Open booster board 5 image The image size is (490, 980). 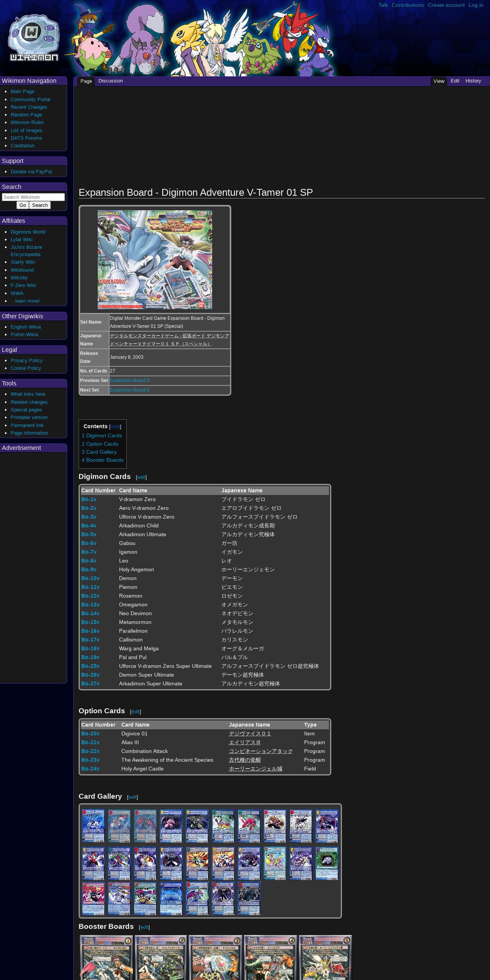pos(325,957)
